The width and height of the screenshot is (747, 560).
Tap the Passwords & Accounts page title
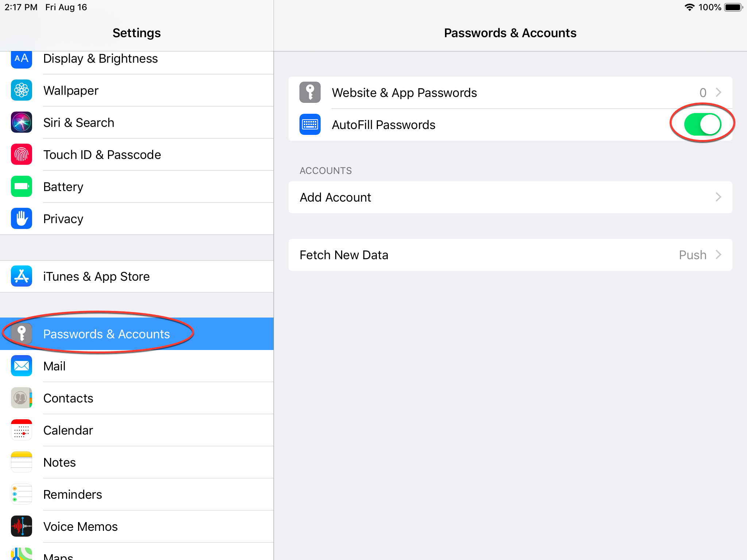coord(510,33)
